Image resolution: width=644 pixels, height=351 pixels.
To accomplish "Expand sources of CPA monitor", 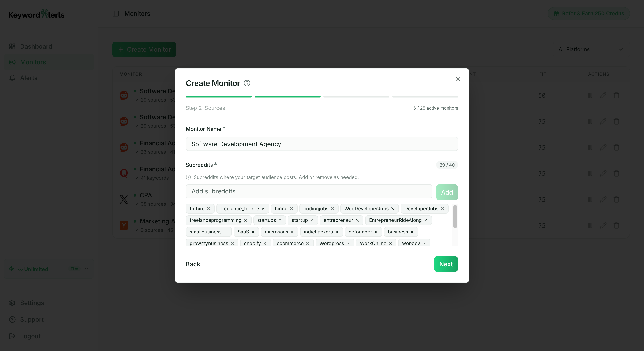I will tap(136, 204).
